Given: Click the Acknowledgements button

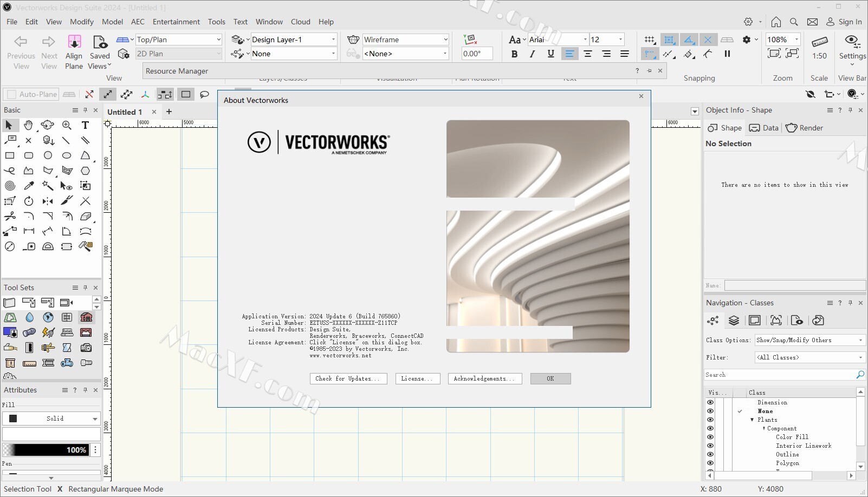Looking at the screenshot, I should [x=485, y=378].
